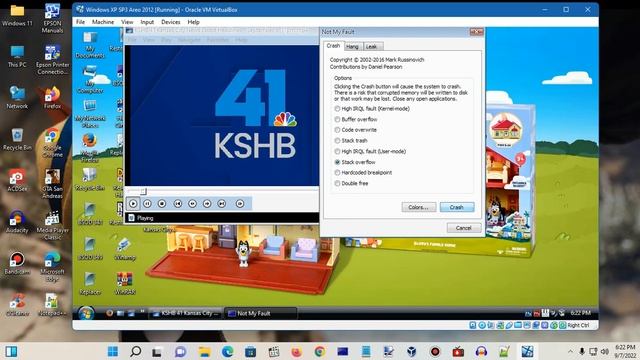Open Epson Printer Connection shortcut
Image resolution: width=640 pixels, height=360 pixels.
(52, 60)
